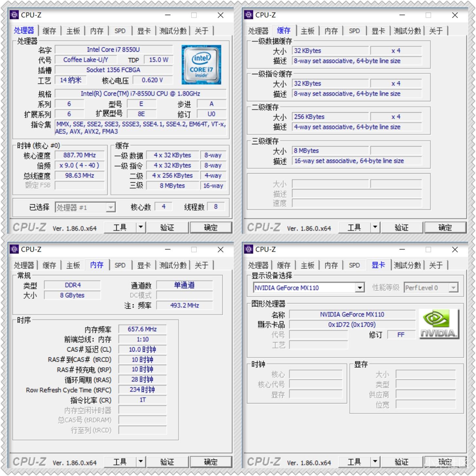Switch to 主板 tab in the processor window
Image resolution: width=476 pixels, height=476 pixels.
click(73, 31)
